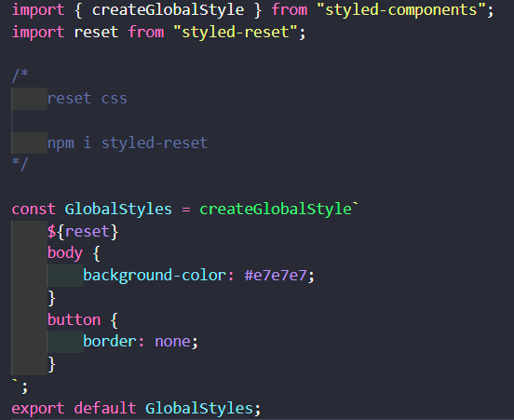Click the button selector
Screen dimensions: 514x420
74,320
